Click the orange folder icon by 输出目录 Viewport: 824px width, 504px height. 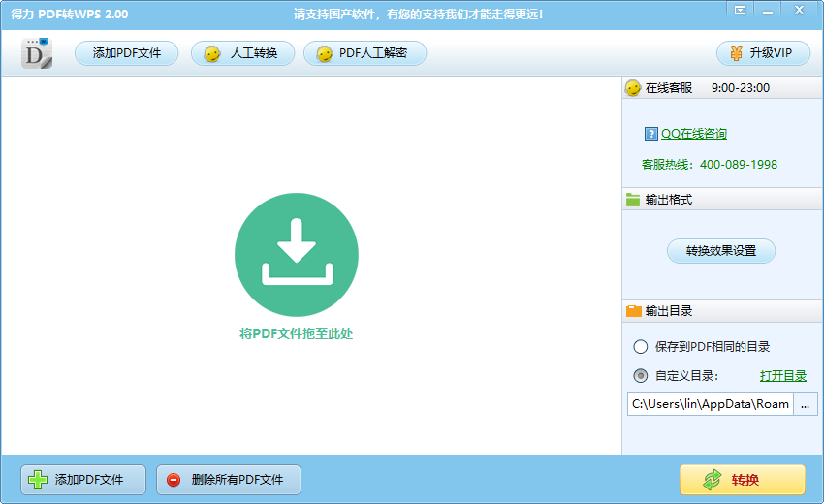pos(634,311)
